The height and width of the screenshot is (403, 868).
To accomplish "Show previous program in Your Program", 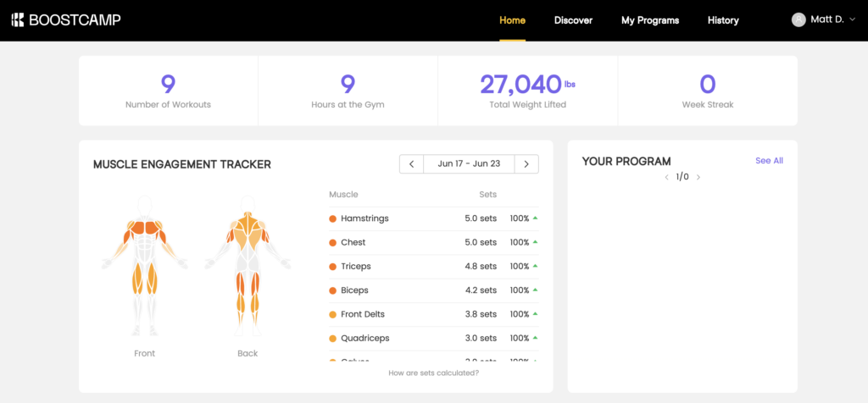I will pos(666,178).
